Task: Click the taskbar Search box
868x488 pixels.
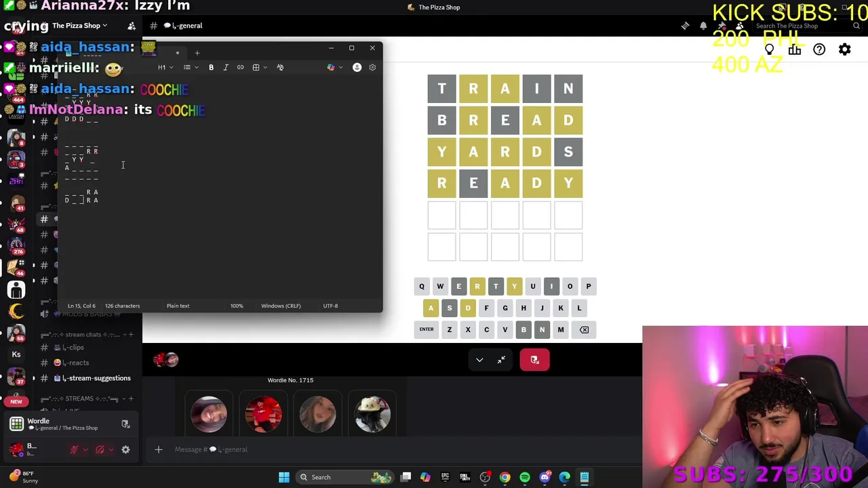Action: click(346, 477)
